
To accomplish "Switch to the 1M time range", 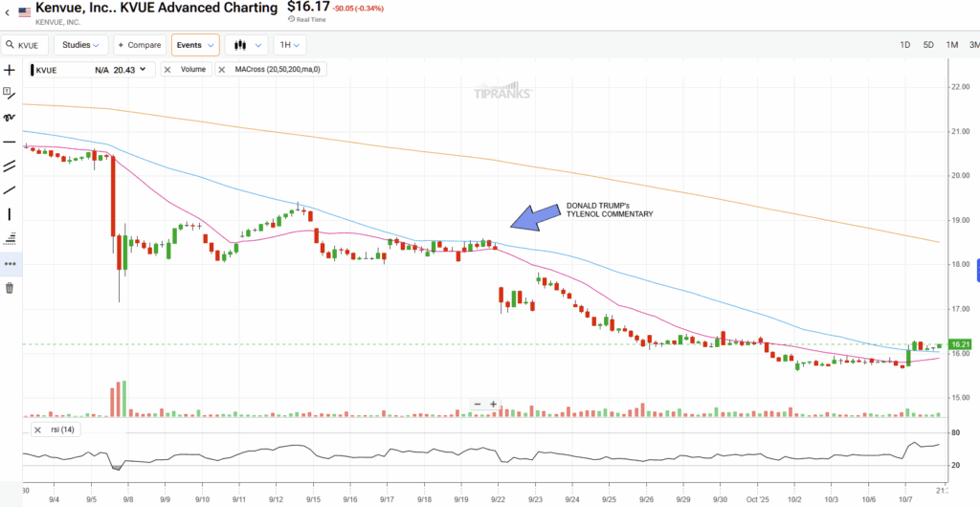I will click(952, 45).
